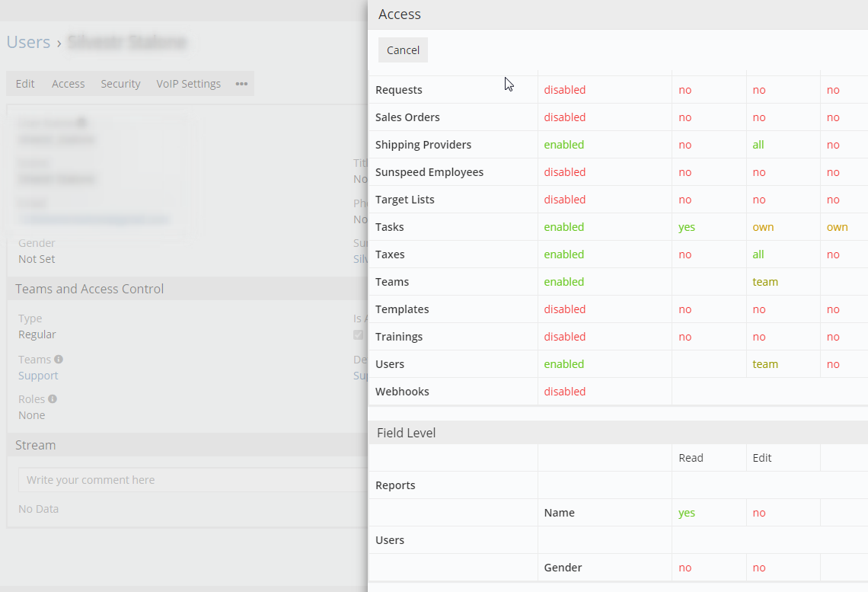Select the Shipping Providers row label
This screenshot has width=868, height=592.
tap(423, 145)
